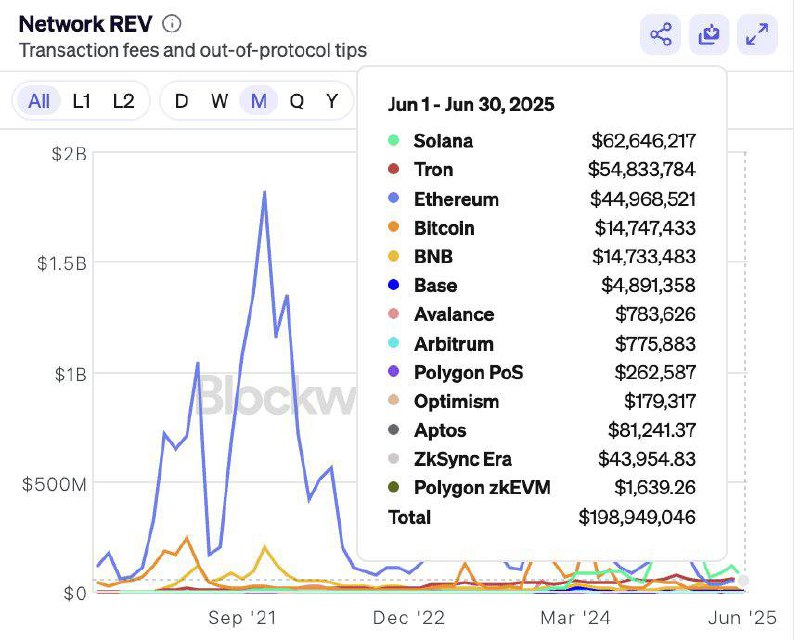The height and width of the screenshot is (640, 800).
Task: Filter chart to L2 networks
Action: [123, 101]
